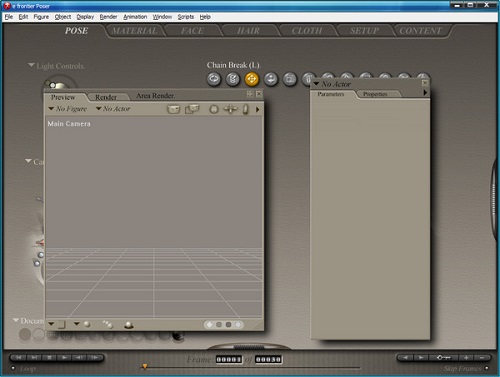
Task: Click the highlighted orange Translate/Pull tool
Action: (252, 79)
